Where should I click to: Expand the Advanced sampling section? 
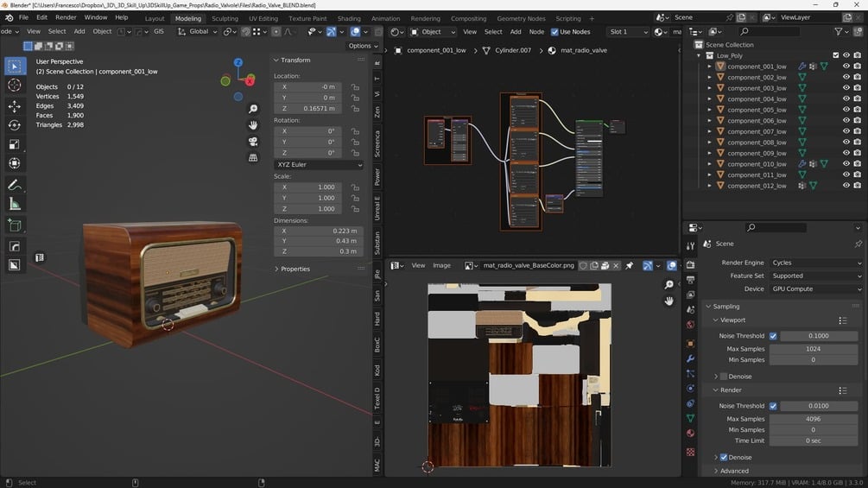(734, 471)
